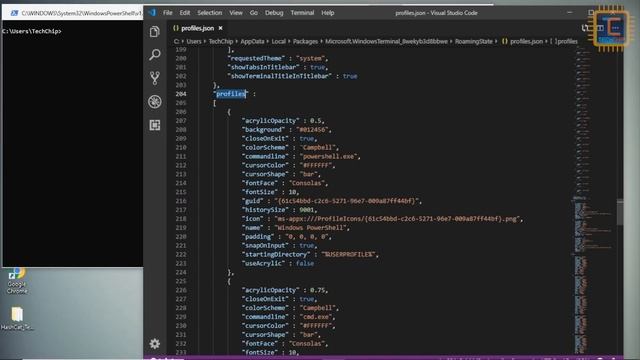Click the JSON braces icon on profiles.json tab
Image resolution: width=640 pixels, height=360 pixels.
tap(176, 28)
